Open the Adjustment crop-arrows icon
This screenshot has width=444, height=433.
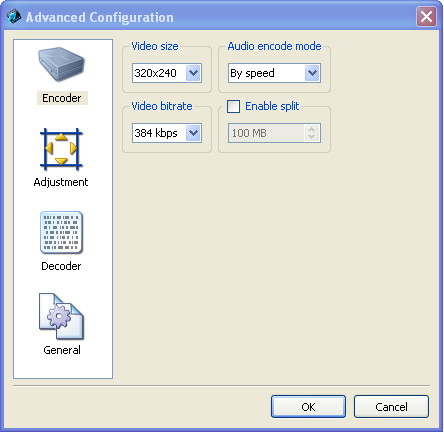pyautogui.click(x=61, y=149)
